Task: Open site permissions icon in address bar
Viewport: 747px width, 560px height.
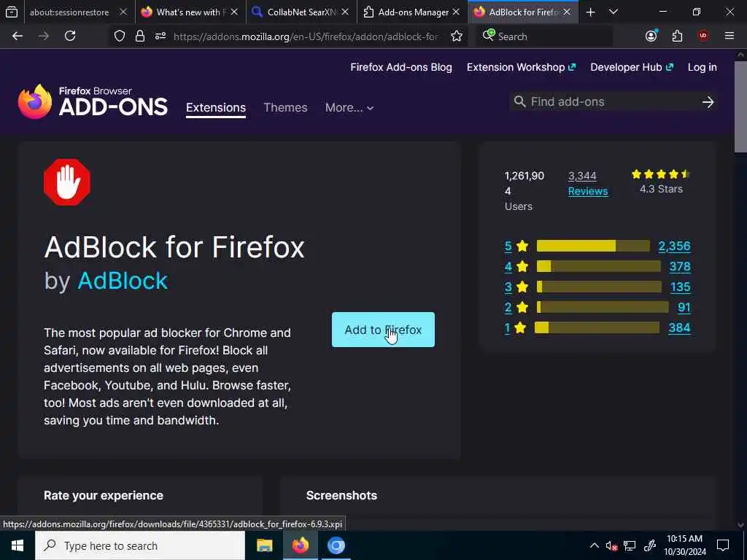Action: (x=160, y=36)
